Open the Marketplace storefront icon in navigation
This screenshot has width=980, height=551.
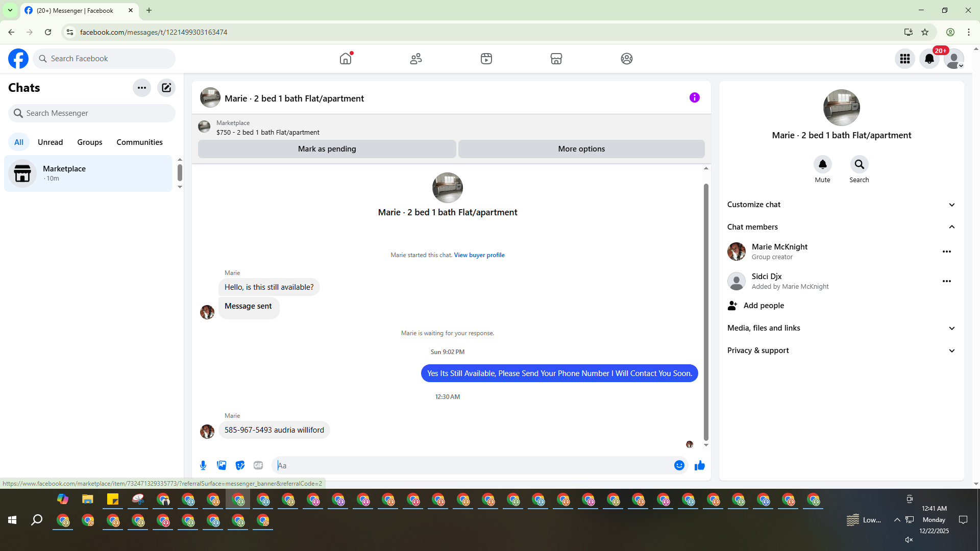[x=556, y=59]
